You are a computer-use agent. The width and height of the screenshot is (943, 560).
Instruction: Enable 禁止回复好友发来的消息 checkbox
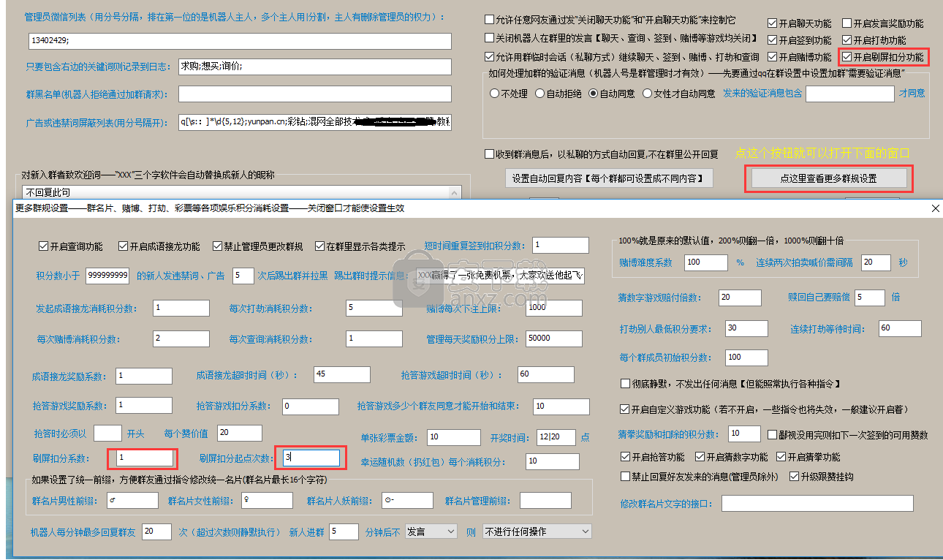625,476
